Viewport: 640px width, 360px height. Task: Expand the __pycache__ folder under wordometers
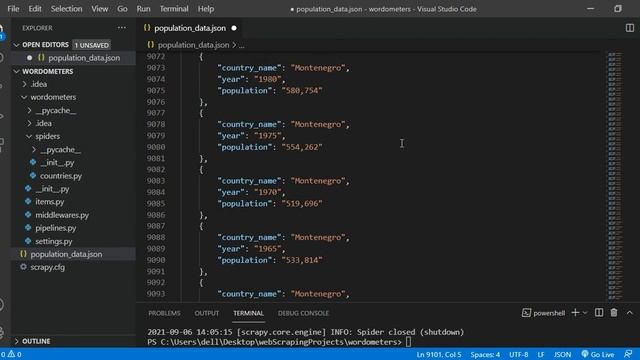(29, 111)
